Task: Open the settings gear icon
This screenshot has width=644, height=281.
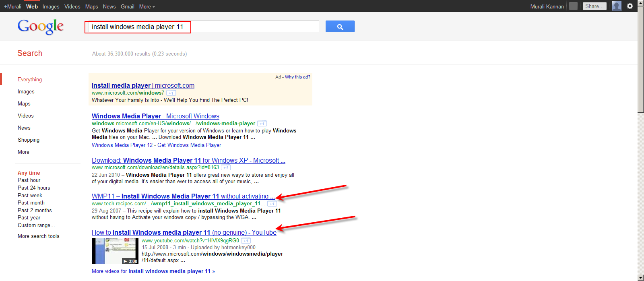Action: click(630, 6)
